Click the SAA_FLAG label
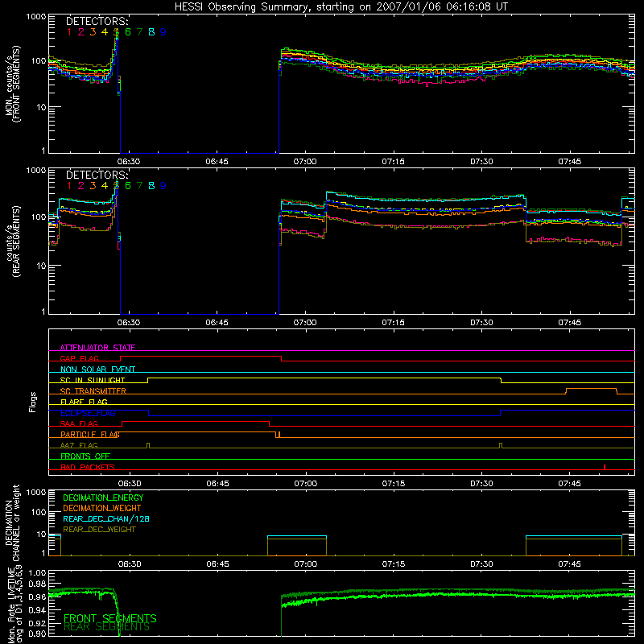 coord(79,423)
